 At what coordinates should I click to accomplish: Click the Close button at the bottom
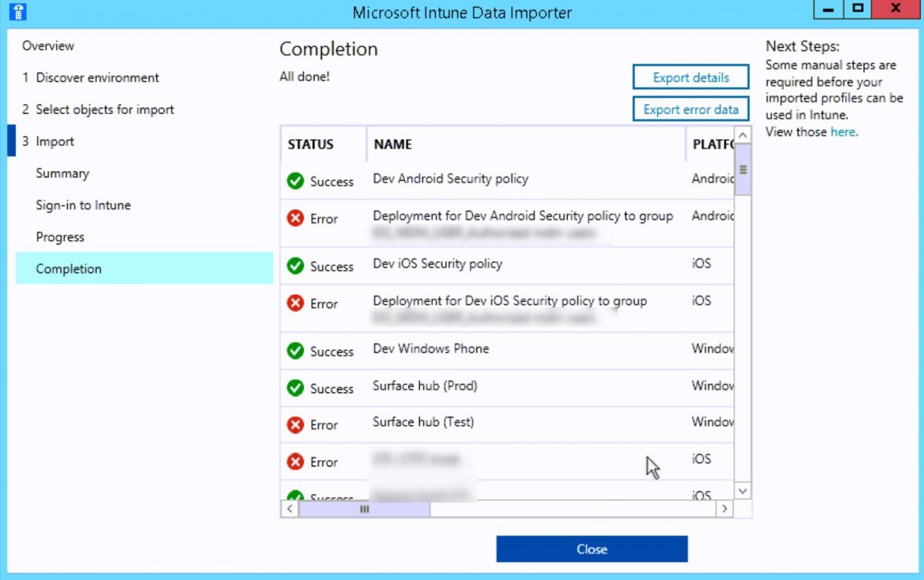click(592, 548)
